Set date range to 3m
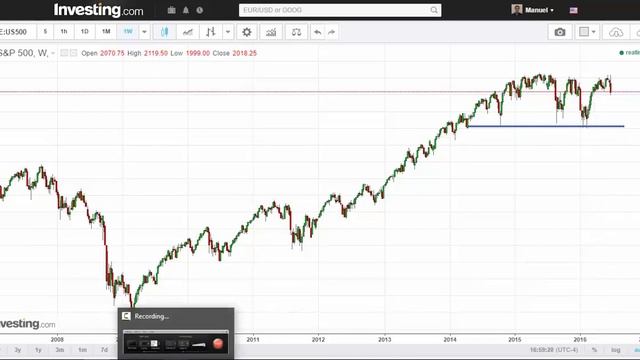This screenshot has height=360, width=640. pyautogui.click(x=60, y=350)
